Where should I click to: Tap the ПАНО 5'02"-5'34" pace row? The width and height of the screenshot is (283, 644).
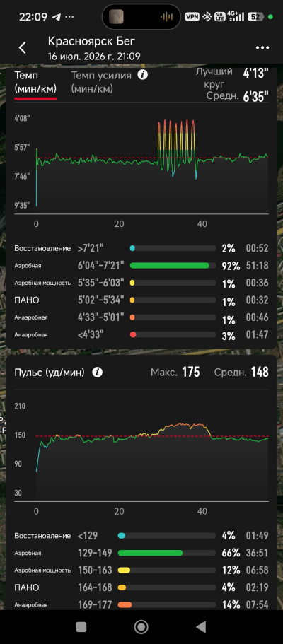point(141,300)
